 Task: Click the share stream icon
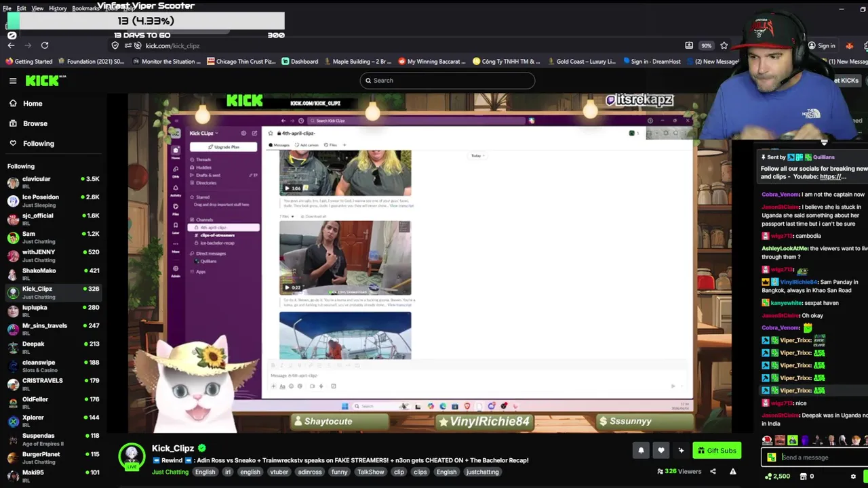pyautogui.click(x=713, y=472)
